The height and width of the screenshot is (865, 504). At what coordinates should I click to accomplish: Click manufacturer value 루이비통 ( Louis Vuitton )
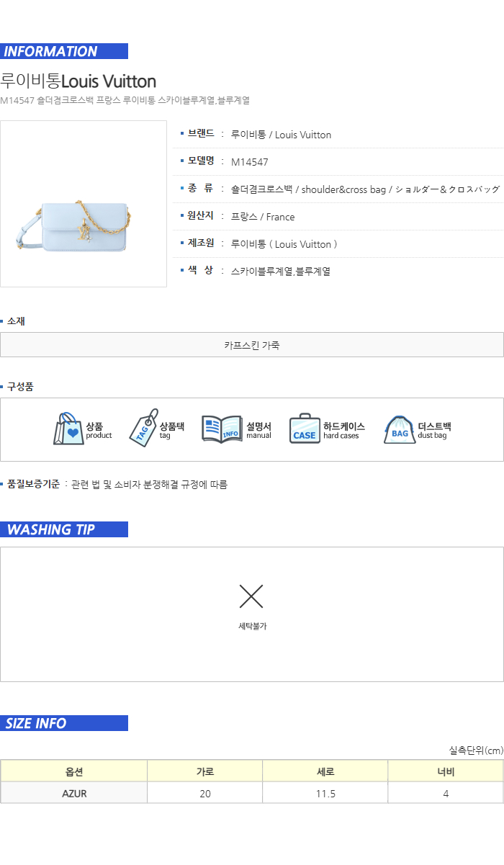284,244
